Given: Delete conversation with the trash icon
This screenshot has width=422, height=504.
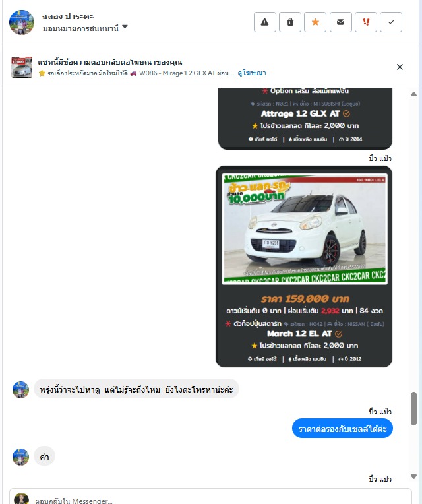Looking at the screenshot, I should click(x=290, y=22).
